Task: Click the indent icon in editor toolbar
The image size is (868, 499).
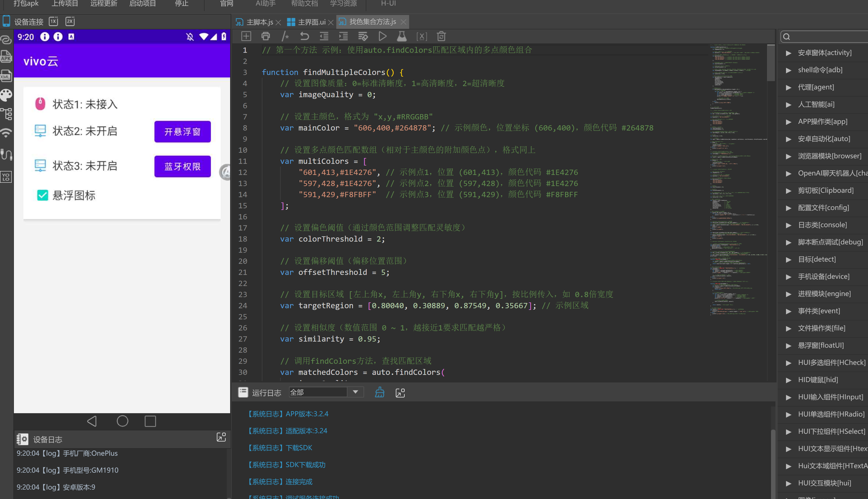Action: (343, 36)
